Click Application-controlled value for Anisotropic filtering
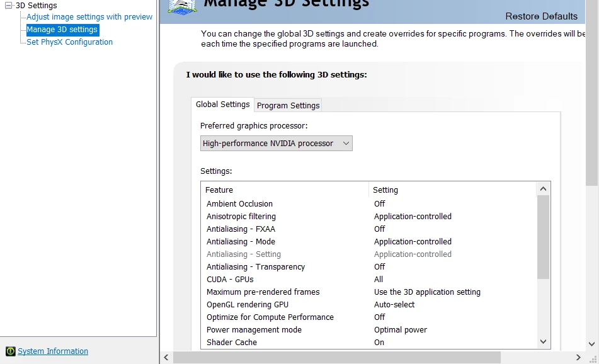 click(413, 216)
